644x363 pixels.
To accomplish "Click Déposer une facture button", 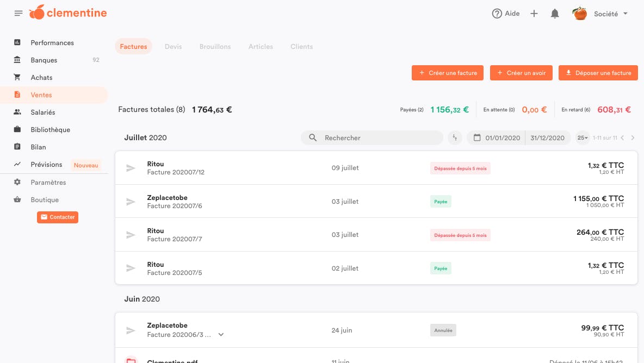I will [598, 73].
